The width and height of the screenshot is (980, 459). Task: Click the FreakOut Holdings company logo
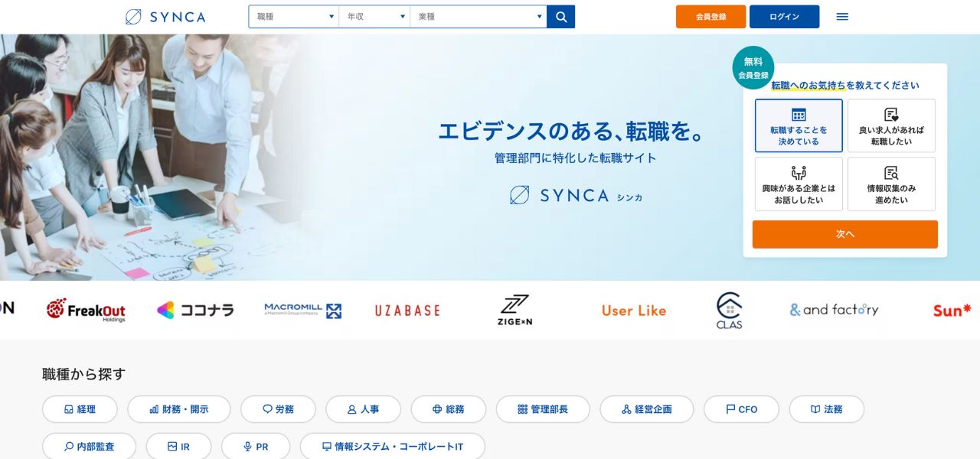pyautogui.click(x=86, y=310)
